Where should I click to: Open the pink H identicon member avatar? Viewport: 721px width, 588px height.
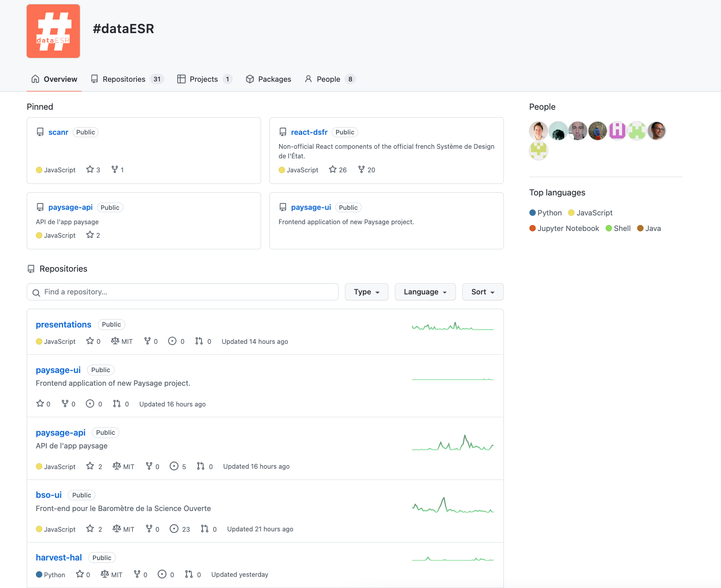coord(617,131)
